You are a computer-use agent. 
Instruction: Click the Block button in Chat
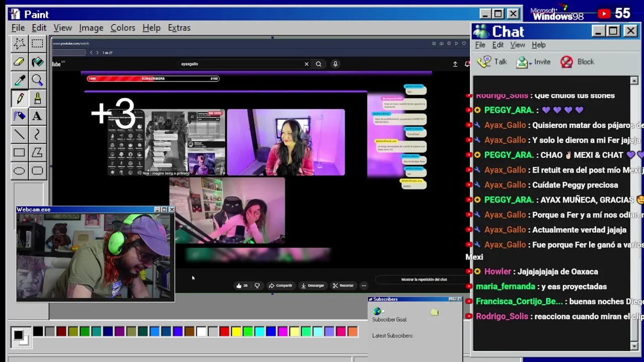[x=578, y=62]
